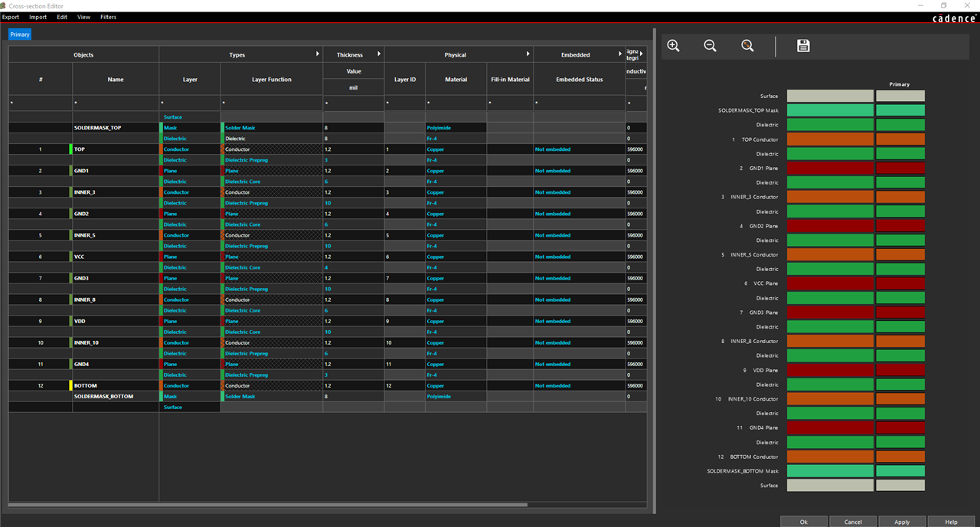Click the zoom in magnifier icon
The height and width of the screenshot is (527, 980).
pyautogui.click(x=673, y=46)
